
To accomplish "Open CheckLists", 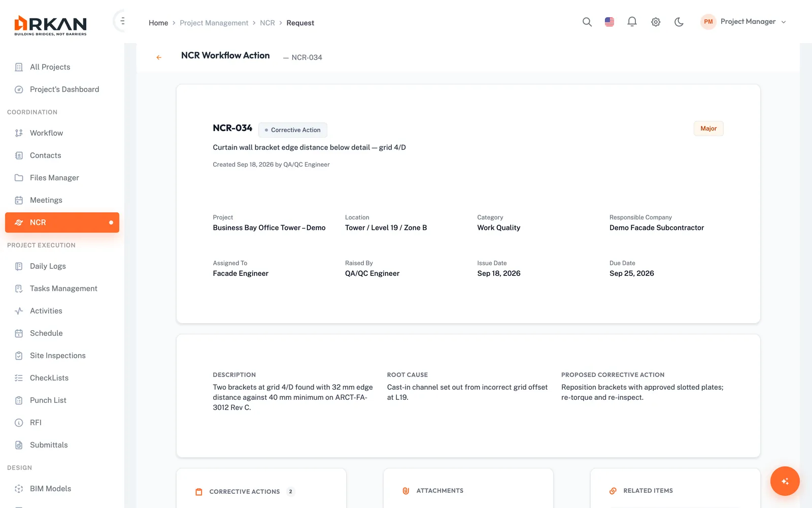I will click(62, 378).
